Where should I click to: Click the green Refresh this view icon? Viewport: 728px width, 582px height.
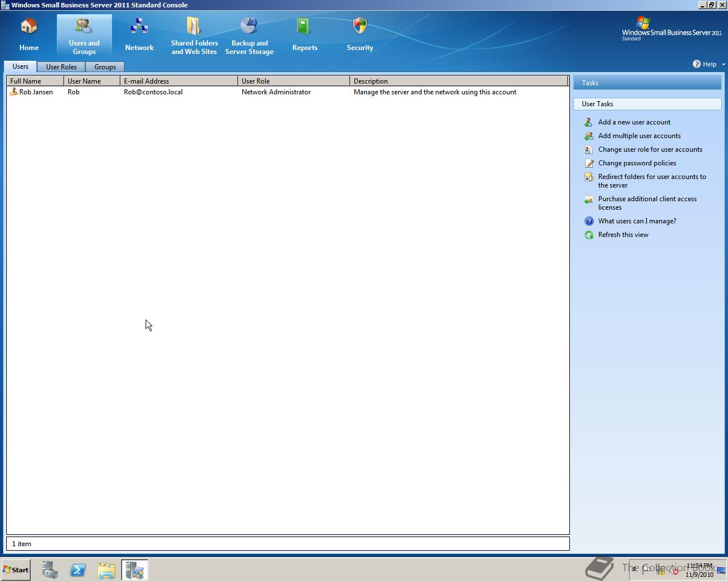click(x=589, y=235)
